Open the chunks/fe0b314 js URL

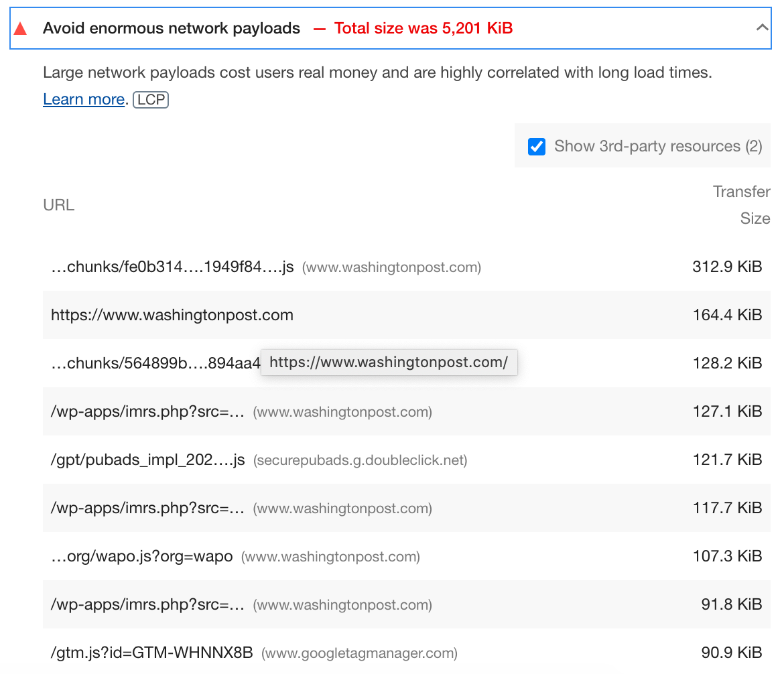[x=172, y=267]
